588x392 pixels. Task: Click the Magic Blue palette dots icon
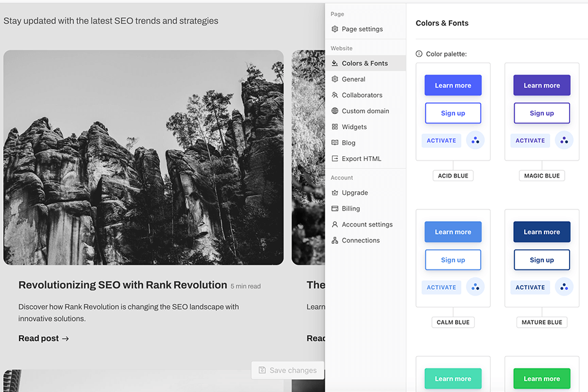pos(564,140)
